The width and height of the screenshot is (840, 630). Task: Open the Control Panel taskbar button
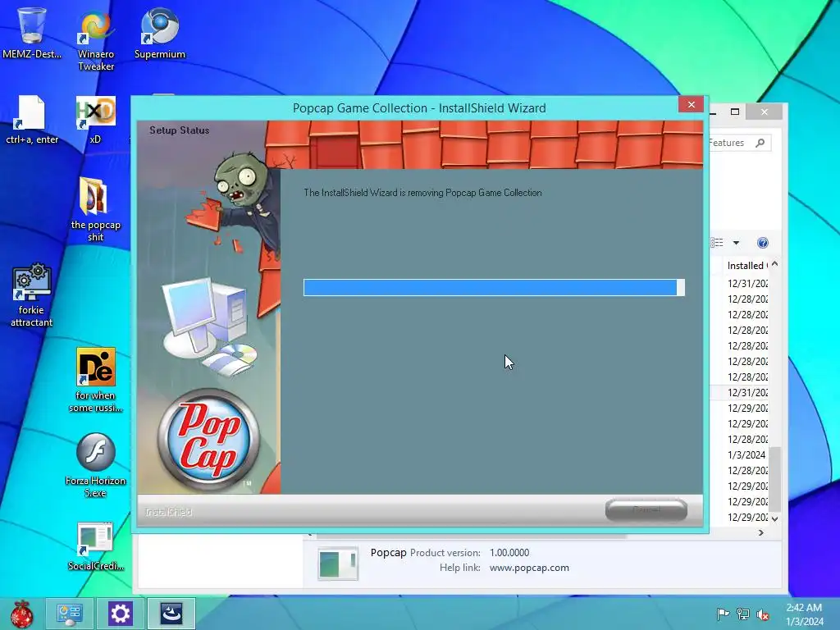[x=69, y=614]
